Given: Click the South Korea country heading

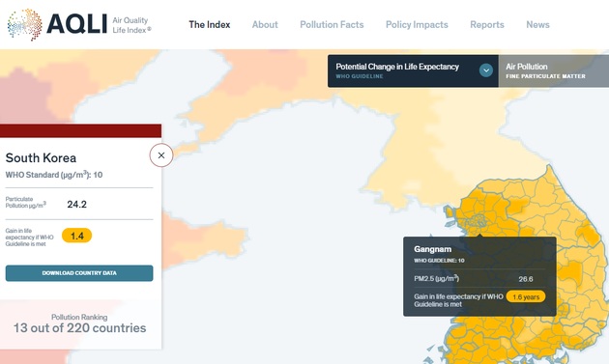Looking at the screenshot, I should 41,158.
